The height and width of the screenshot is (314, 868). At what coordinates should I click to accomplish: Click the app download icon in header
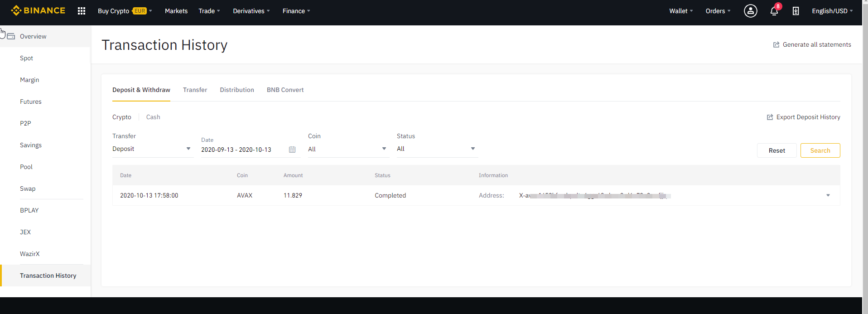tap(796, 11)
